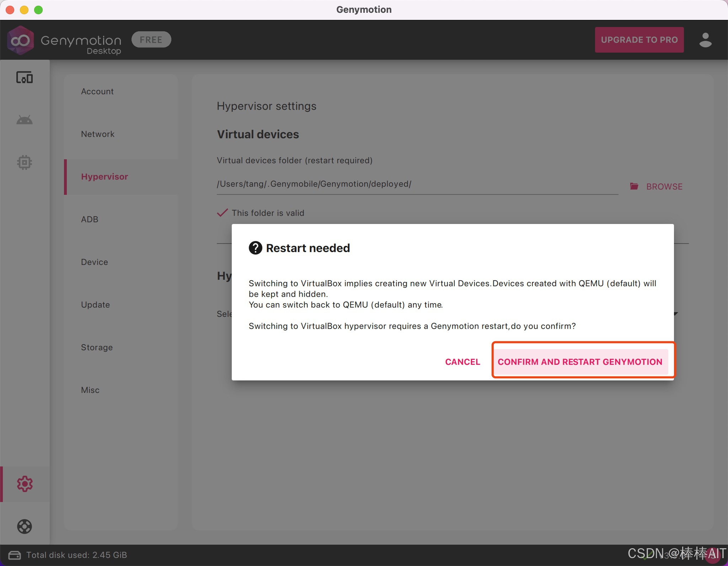The width and height of the screenshot is (728, 566).
Task: Click the Genymotion logo icon
Action: click(21, 40)
